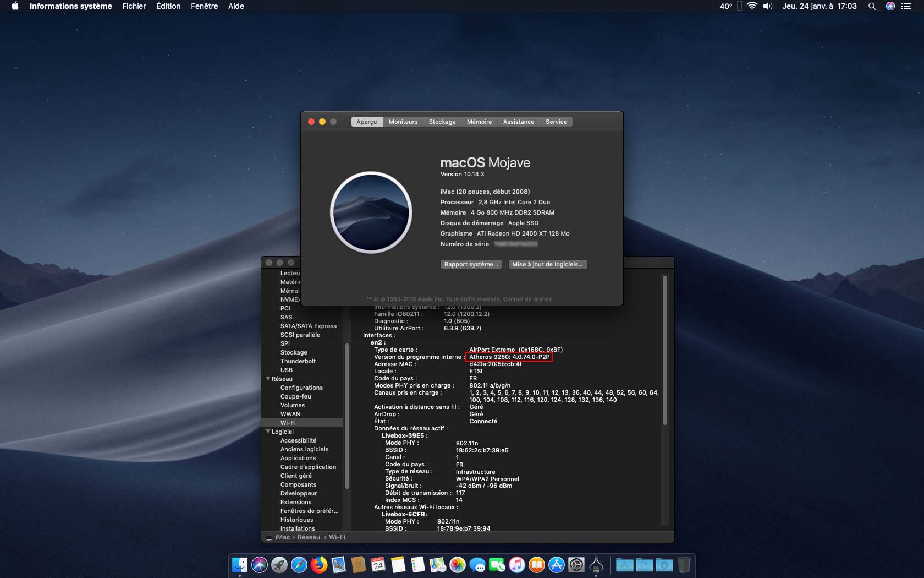Switch to the Moniteurs tab
Viewport: 924px width, 578px height.
[403, 122]
